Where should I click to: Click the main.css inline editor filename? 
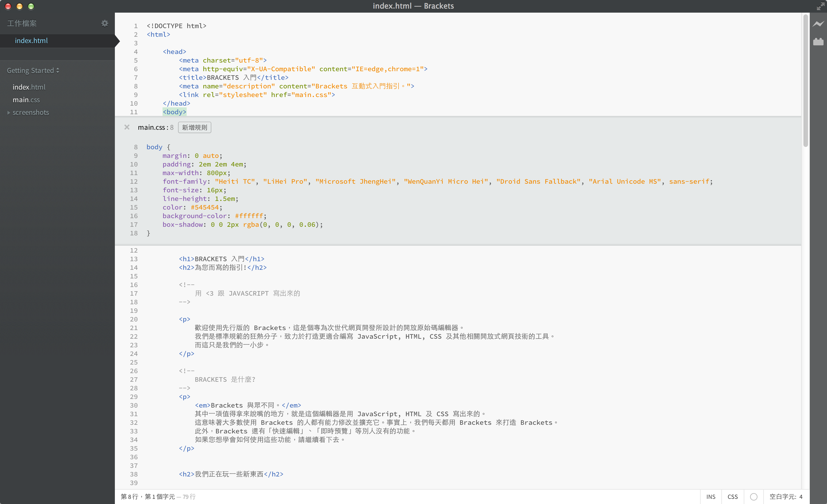pyautogui.click(x=151, y=127)
